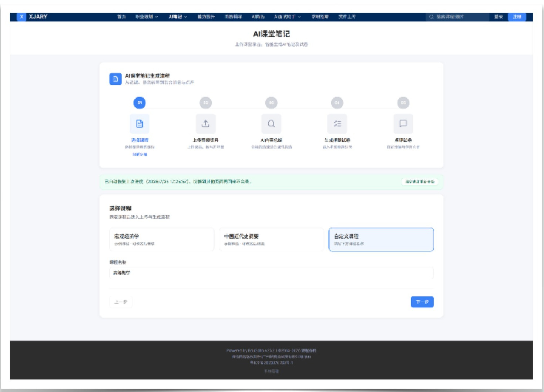
Task: Click the blue 01 step circle
Action: 140,103
